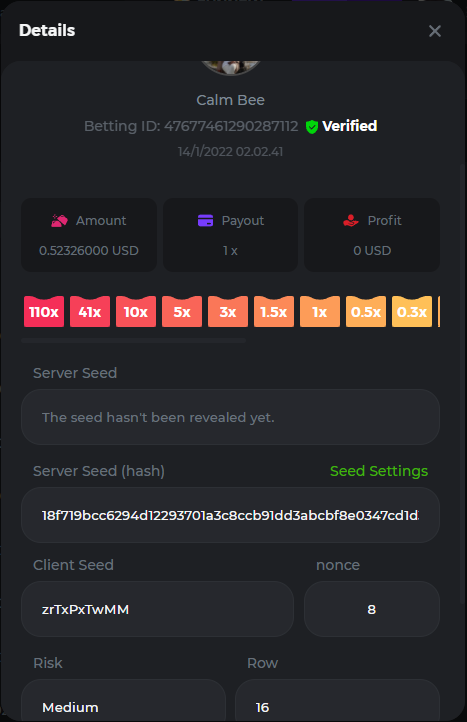Click the Risk field showing Medium
The width and height of the screenshot is (467, 722).
pyautogui.click(x=123, y=700)
